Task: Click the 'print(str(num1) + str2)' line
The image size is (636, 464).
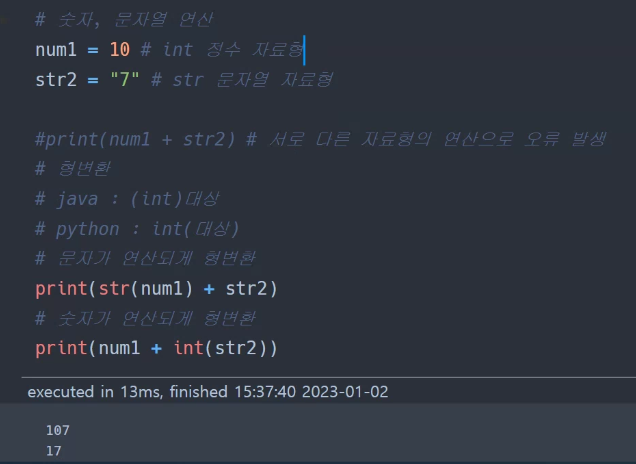Action: (x=156, y=289)
